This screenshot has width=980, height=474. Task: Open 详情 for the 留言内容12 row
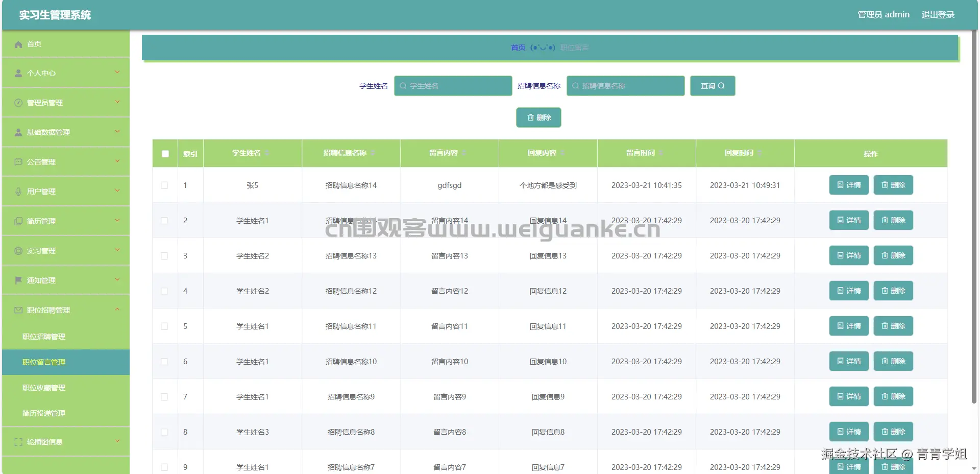point(849,291)
